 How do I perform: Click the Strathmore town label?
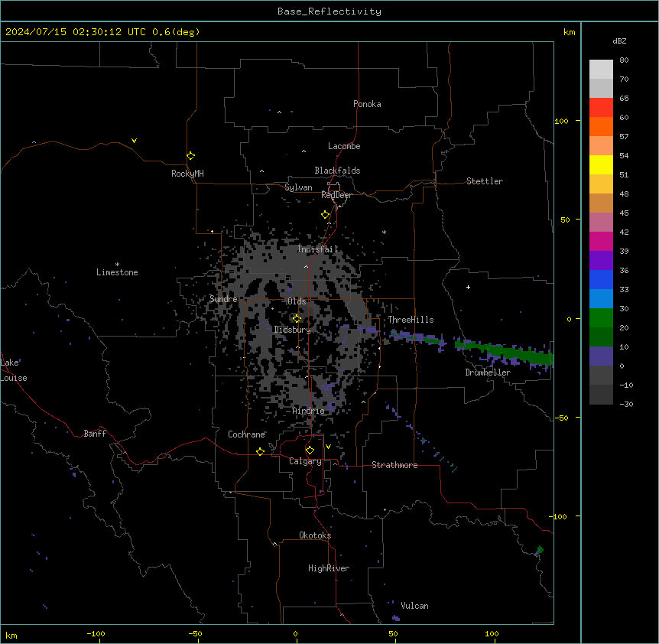394,465
